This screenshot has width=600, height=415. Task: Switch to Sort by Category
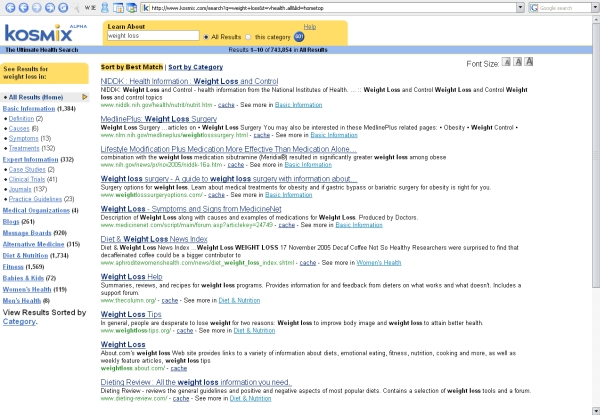[195, 66]
